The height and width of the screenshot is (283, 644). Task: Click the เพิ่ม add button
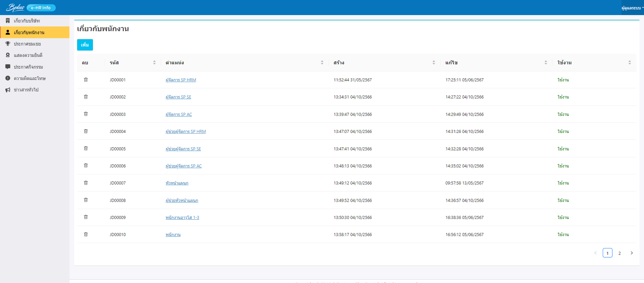click(85, 45)
